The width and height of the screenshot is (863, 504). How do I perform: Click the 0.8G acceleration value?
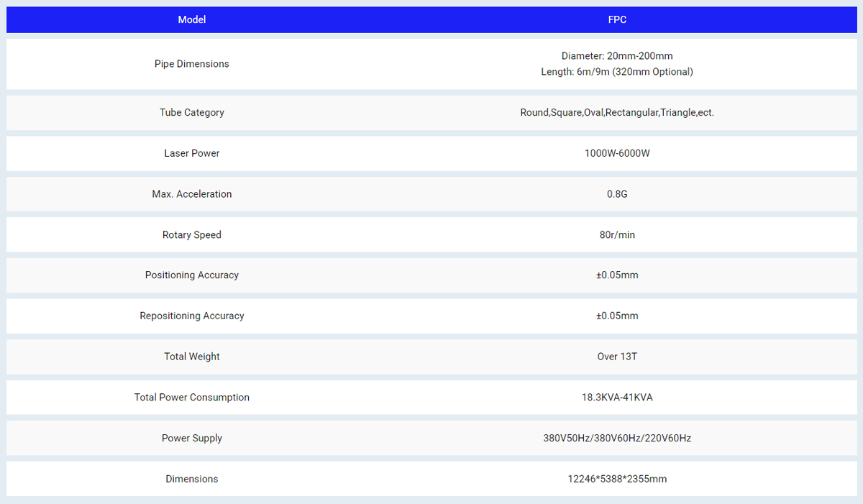pyautogui.click(x=617, y=194)
